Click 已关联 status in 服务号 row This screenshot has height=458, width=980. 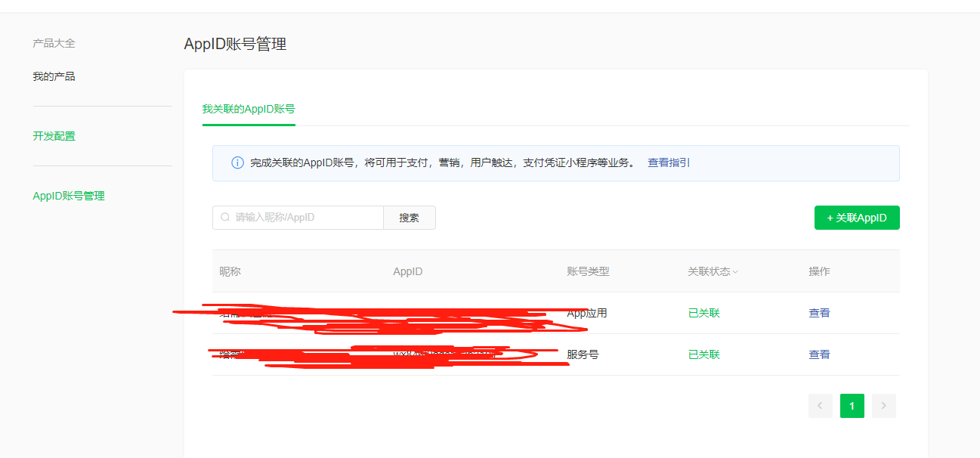pos(703,354)
